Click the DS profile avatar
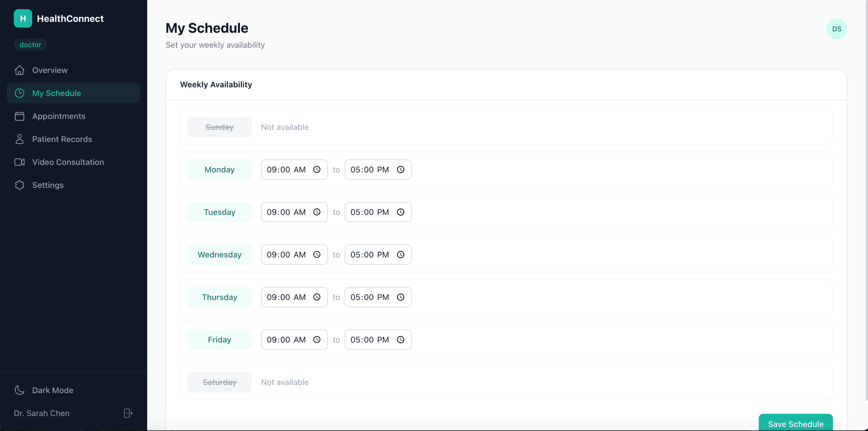Viewport: 868px width, 431px height. (x=837, y=29)
